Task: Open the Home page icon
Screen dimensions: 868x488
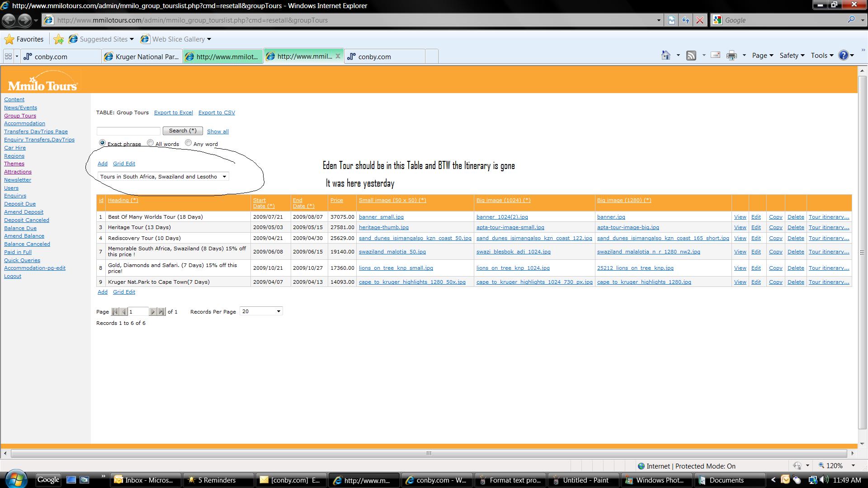Action: point(665,56)
